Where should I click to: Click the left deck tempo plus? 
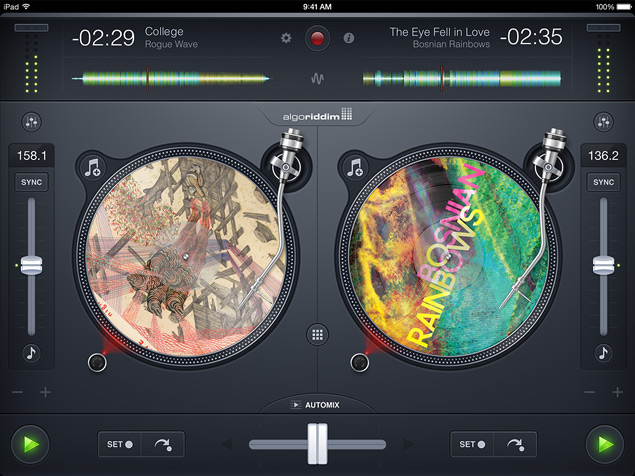[45, 392]
